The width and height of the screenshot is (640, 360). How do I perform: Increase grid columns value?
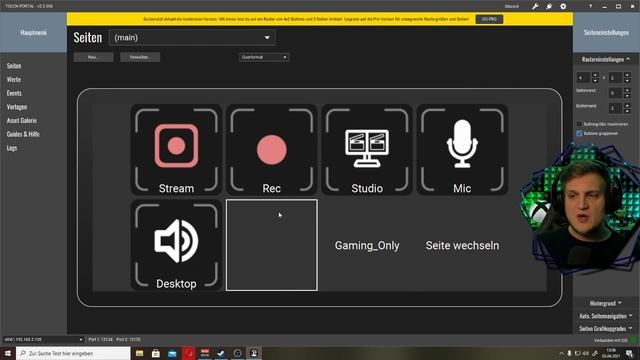click(595, 75)
